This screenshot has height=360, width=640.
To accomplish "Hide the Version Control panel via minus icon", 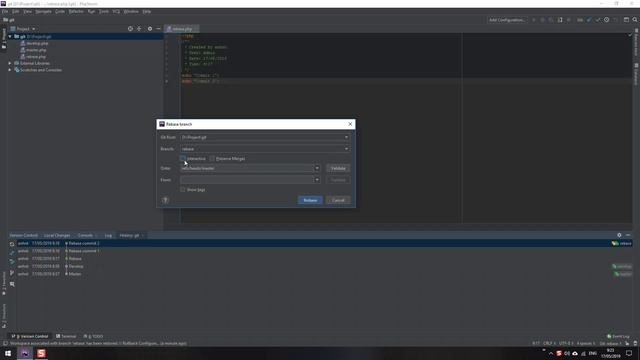I will (628, 235).
